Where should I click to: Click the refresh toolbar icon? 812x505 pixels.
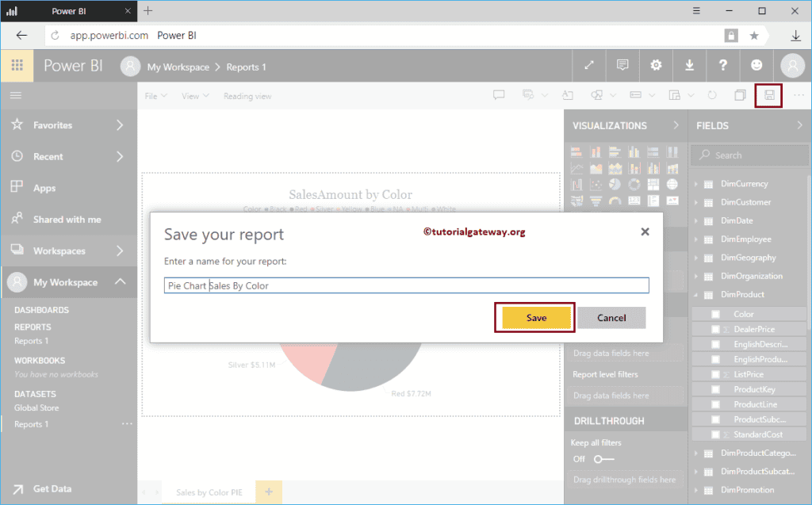tap(713, 95)
